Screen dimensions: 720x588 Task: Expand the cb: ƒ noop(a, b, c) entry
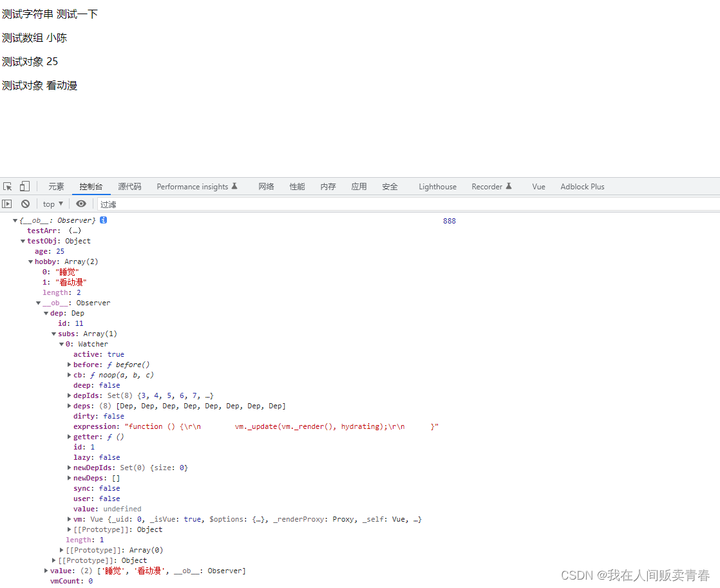(70, 375)
